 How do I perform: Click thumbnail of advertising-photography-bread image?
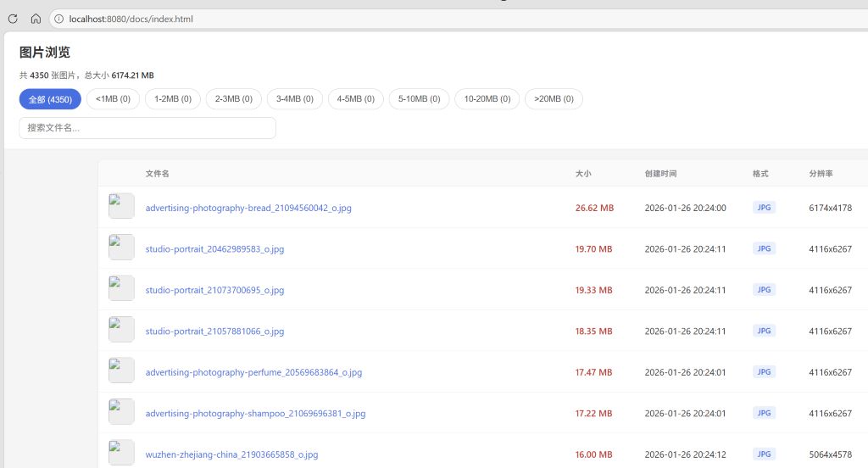[121, 205]
